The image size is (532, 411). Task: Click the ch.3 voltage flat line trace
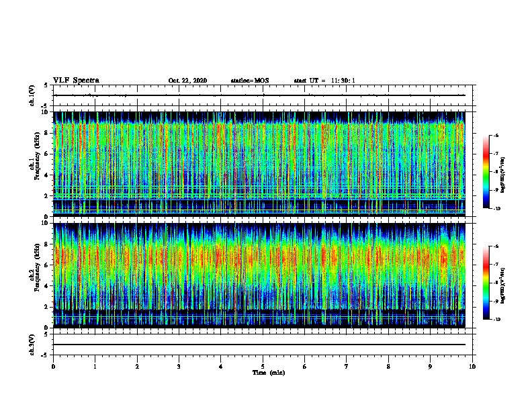(x=259, y=345)
